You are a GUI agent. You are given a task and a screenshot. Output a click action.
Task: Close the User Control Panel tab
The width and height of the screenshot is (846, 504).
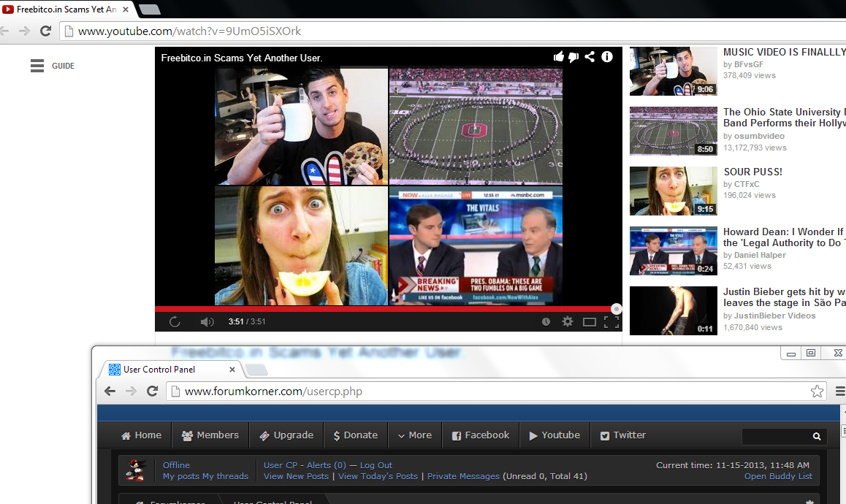[x=232, y=370]
